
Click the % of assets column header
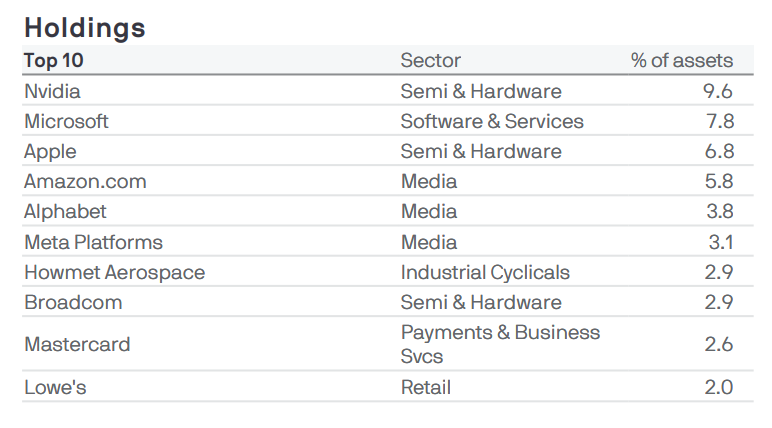pyautogui.click(x=681, y=61)
